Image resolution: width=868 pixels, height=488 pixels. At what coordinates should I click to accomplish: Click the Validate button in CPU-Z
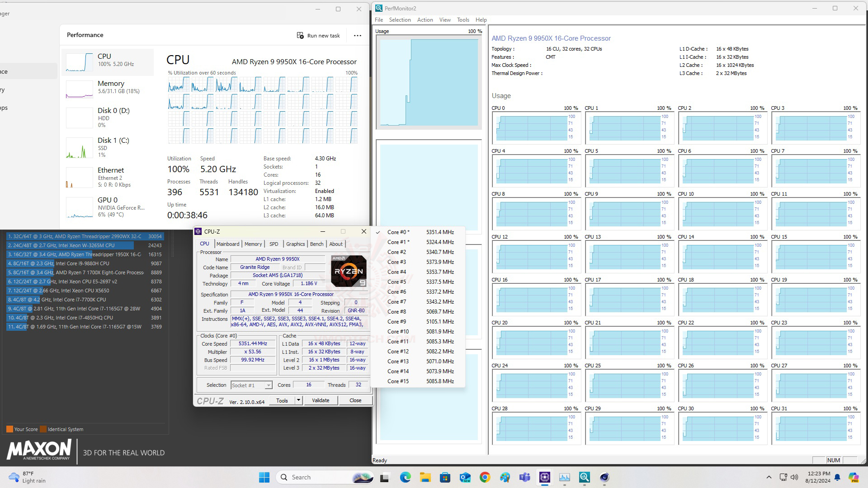pyautogui.click(x=321, y=400)
